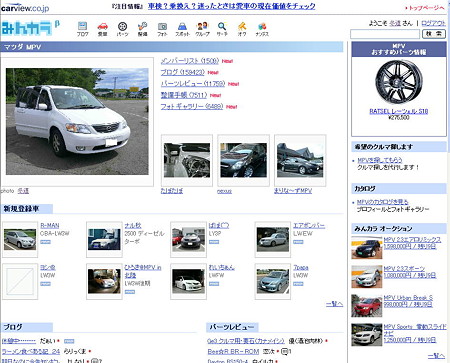Screen dimensions: 450x363
Task: Click the ログアウト logout link
Action: coord(433,23)
